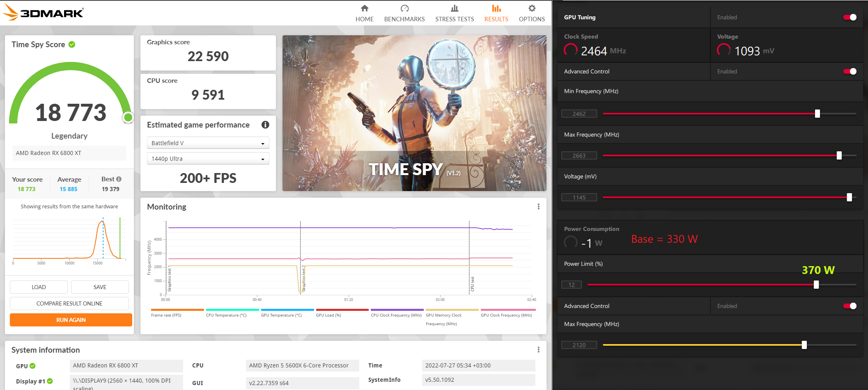Click the SAVE button
The image size is (868, 390).
click(100, 287)
